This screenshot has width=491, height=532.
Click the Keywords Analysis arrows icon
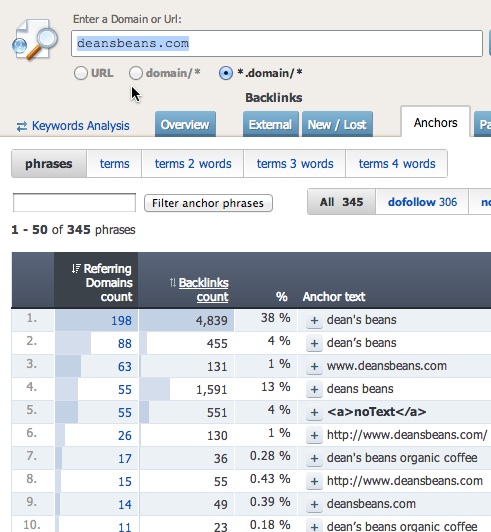(x=22, y=127)
